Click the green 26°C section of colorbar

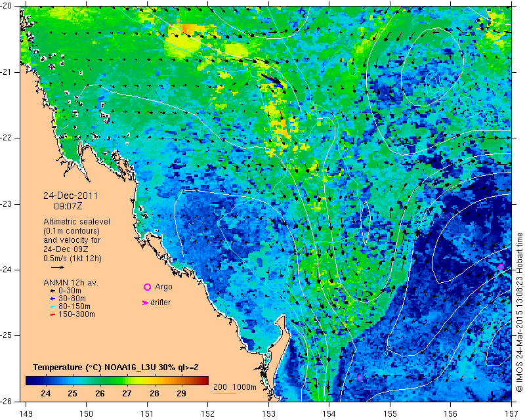click(100, 381)
